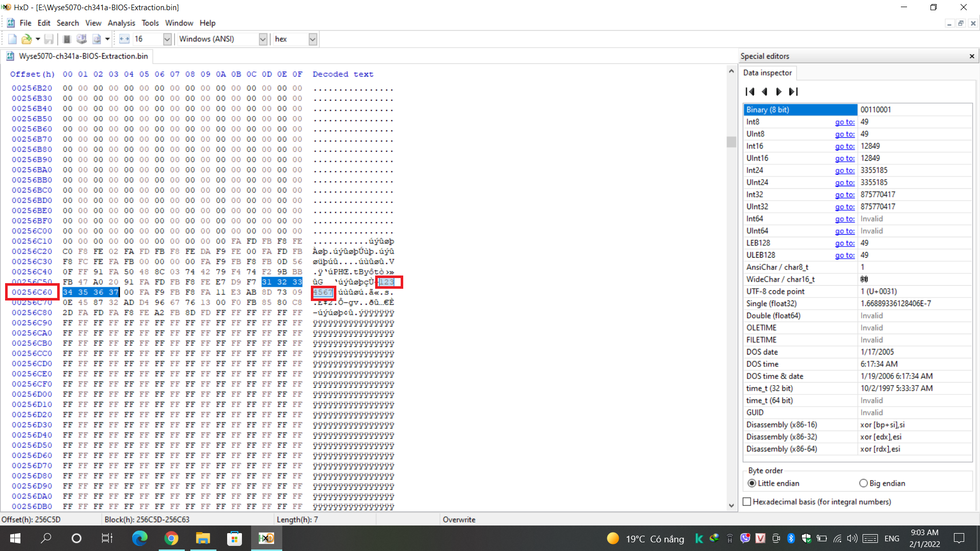Click the Int32 'go to:' link

pyautogui.click(x=844, y=195)
